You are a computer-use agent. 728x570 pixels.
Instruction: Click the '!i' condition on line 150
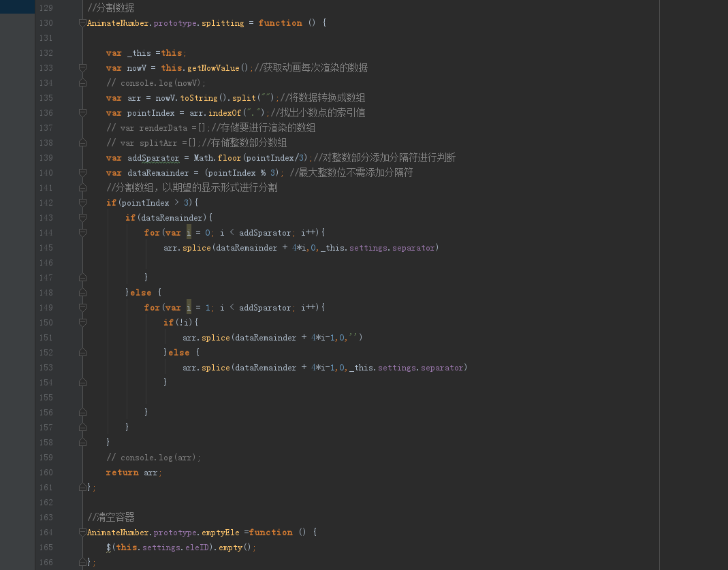click(x=184, y=323)
